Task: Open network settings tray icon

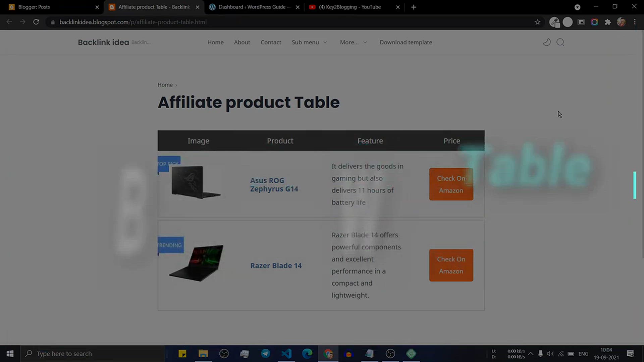Action: coord(561,354)
